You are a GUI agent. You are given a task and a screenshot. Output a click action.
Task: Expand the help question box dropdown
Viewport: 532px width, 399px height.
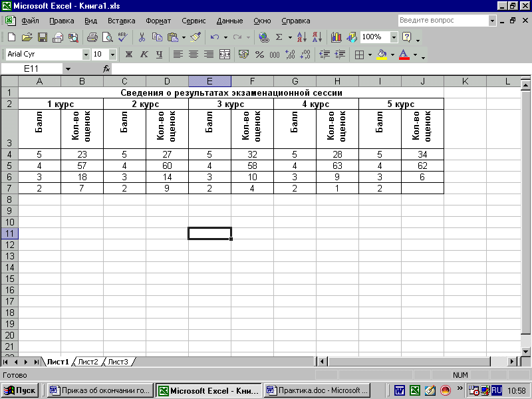(x=492, y=21)
